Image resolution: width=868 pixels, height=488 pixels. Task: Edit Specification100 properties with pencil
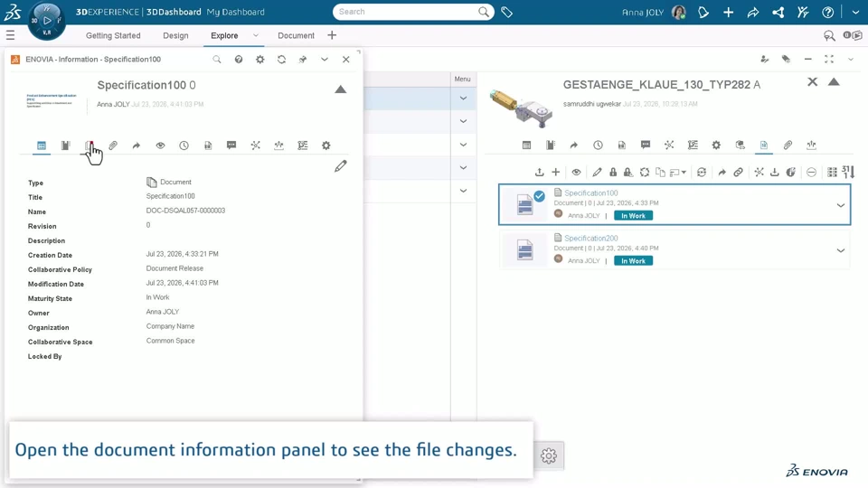click(x=341, y=166)
